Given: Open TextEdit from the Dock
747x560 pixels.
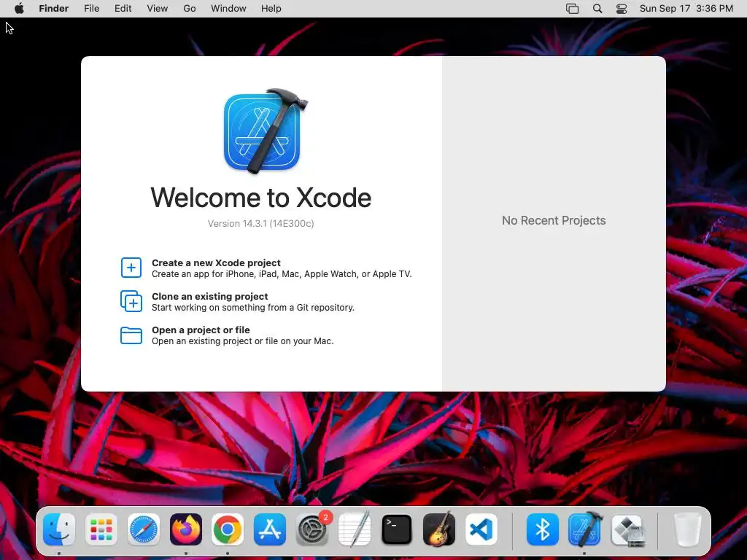Looking at the screenshot, I should pos(355,529).
